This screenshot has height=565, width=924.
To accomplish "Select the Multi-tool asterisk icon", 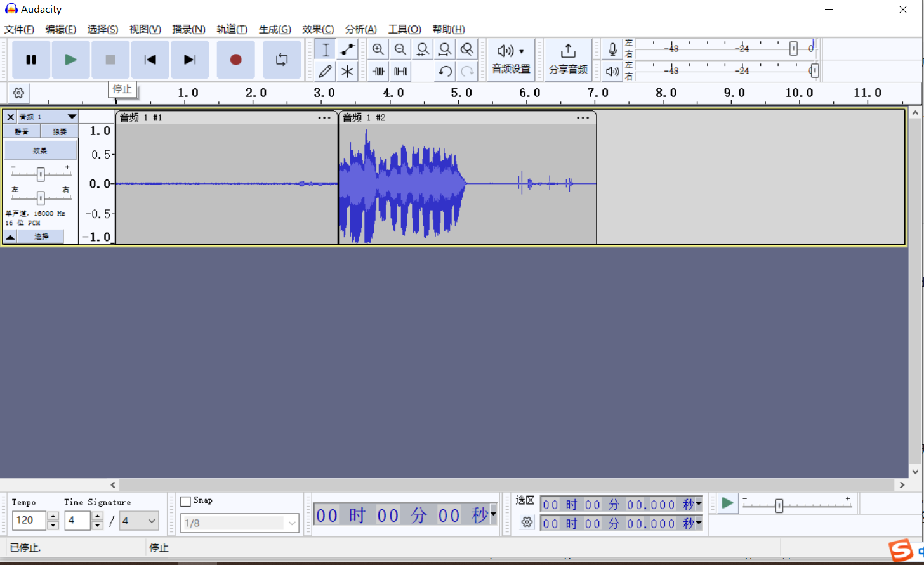I will pyautogui.click(x=347, y=72).
